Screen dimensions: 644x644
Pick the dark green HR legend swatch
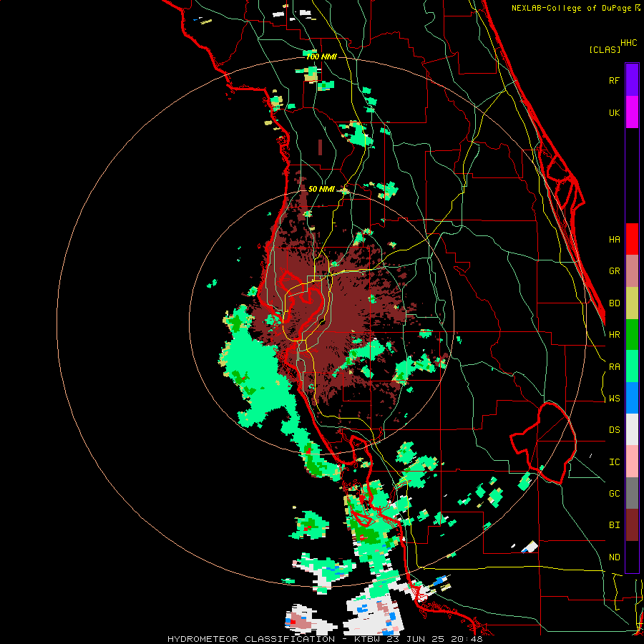[x=632, y=334]
